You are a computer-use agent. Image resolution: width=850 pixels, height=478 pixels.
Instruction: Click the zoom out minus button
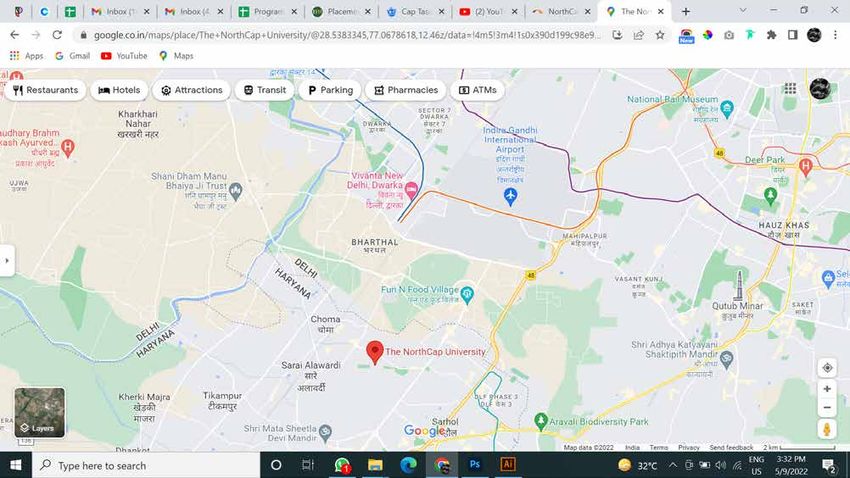[x=827, y=408]
